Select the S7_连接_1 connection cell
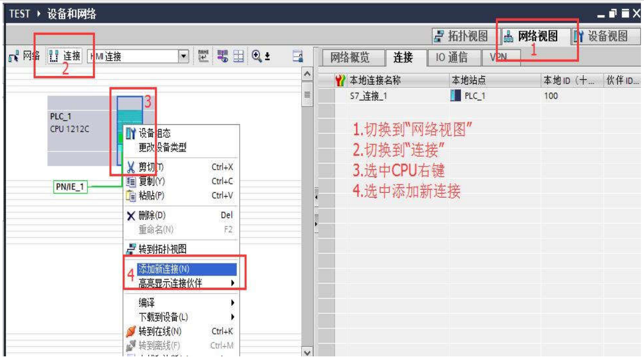Viewport: 644px width, 359px height. [x=368, y=96]
